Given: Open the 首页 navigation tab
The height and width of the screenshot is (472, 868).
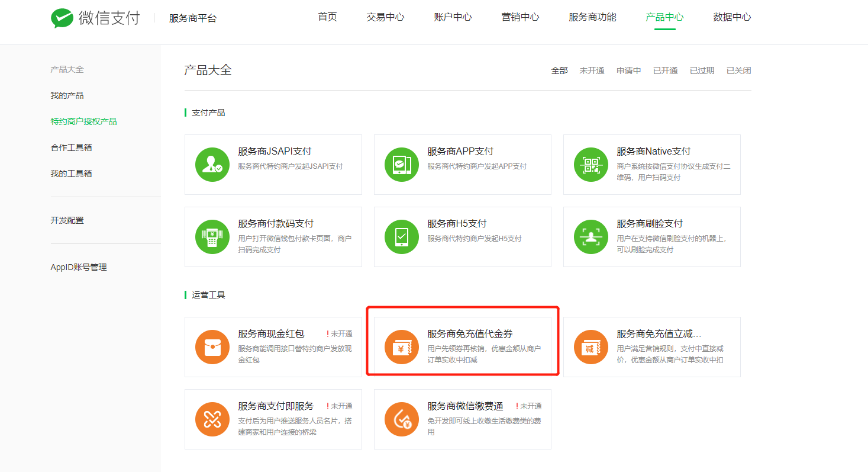Looking at the screenshot, I should click(327, 17).
